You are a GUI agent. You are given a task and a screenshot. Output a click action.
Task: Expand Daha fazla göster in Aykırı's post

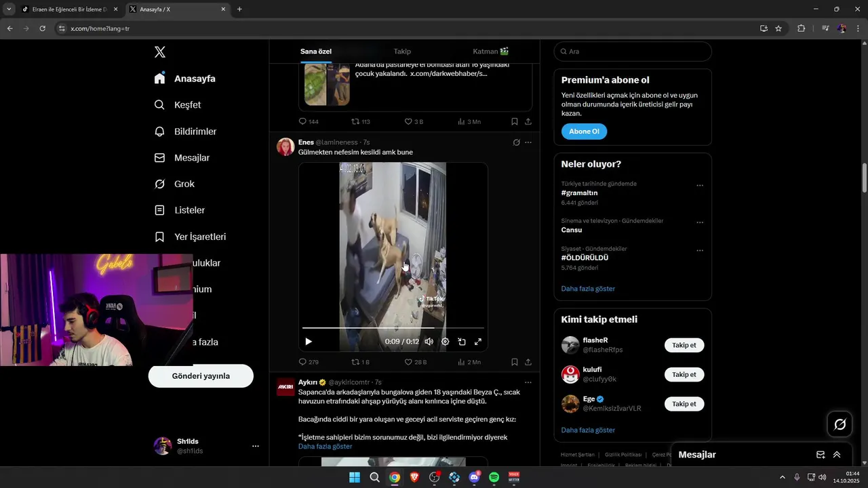tap(325, 447)
